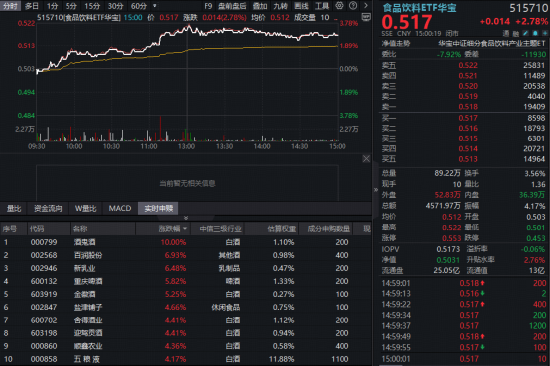Click 买一 price 0.517

click(468, 118)
